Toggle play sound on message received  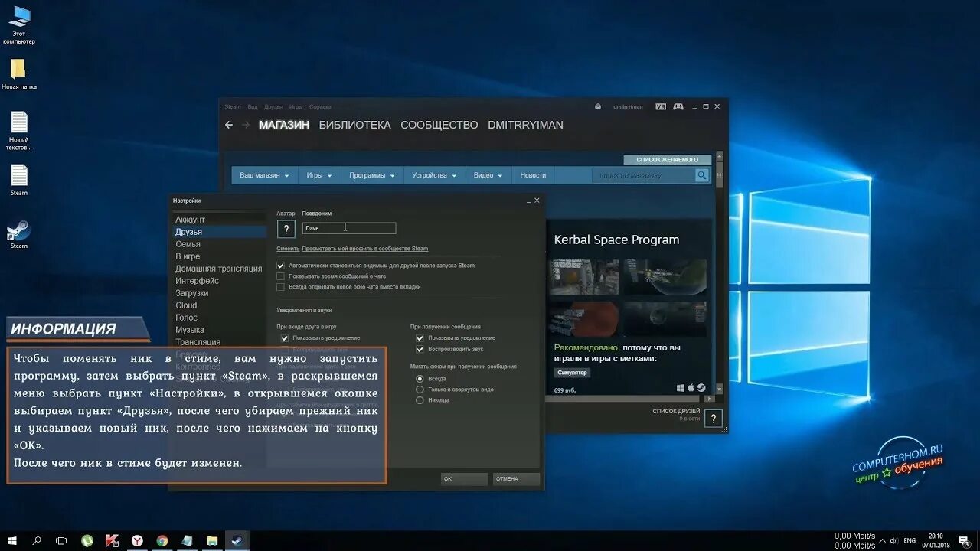(x=420, y=349)
